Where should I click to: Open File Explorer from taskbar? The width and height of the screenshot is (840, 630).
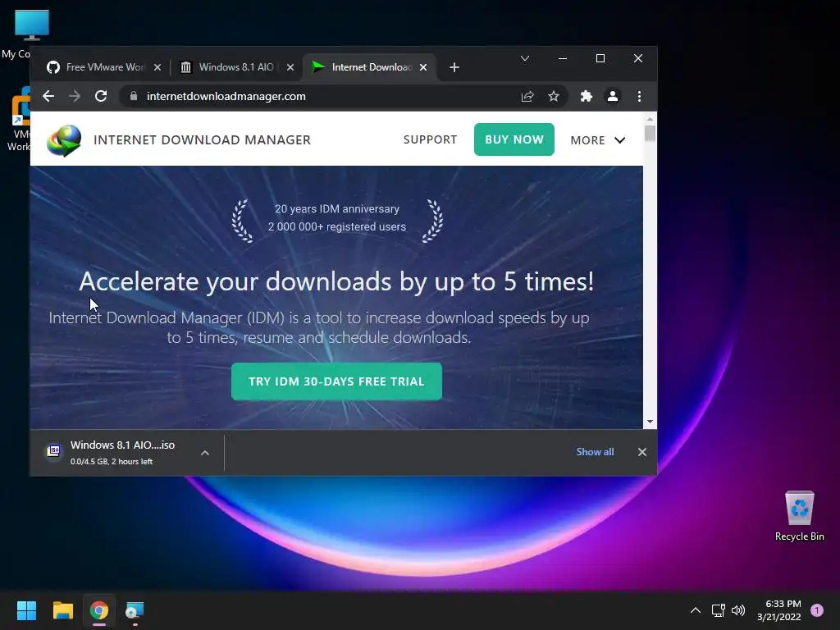pyautogui.click(x=62, y=610)
